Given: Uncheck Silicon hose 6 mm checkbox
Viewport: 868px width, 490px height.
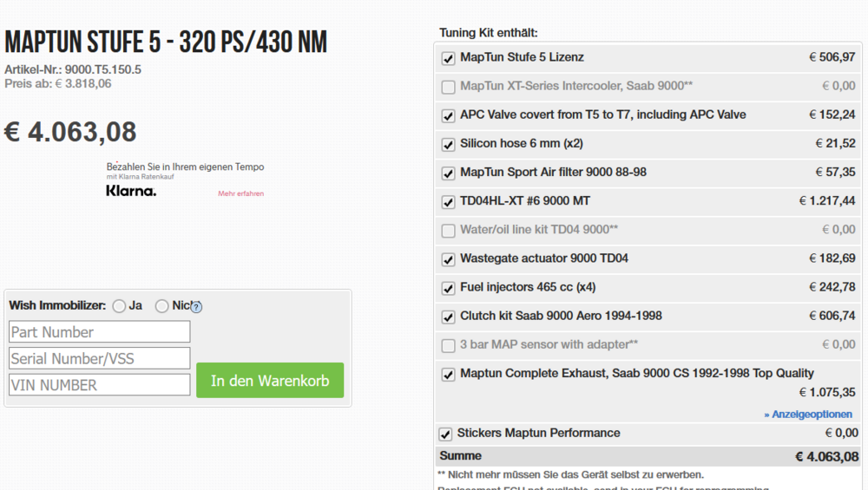Looking at the screenshot, I should coord(449,144).
